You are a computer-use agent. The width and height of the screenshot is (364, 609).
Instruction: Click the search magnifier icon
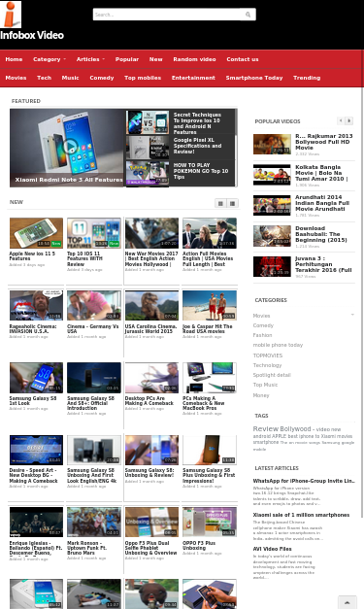click(x=248, y=15)
